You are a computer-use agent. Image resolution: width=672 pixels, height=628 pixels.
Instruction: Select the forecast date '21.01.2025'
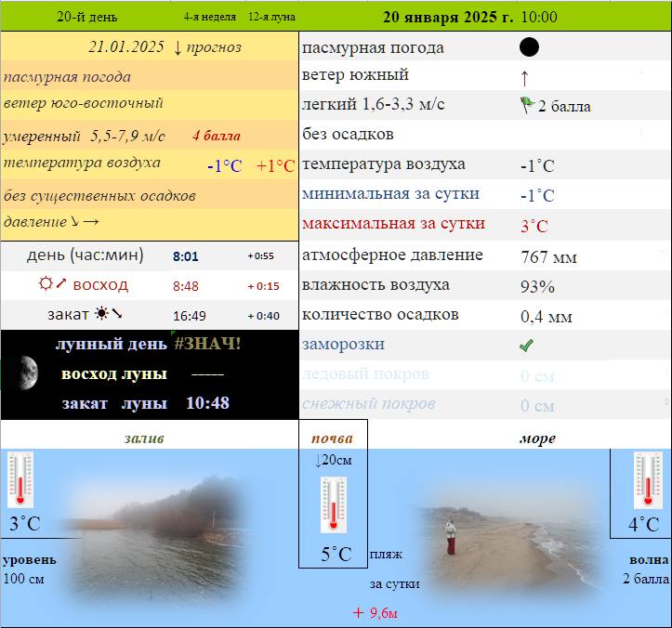[x=126, y=46]
